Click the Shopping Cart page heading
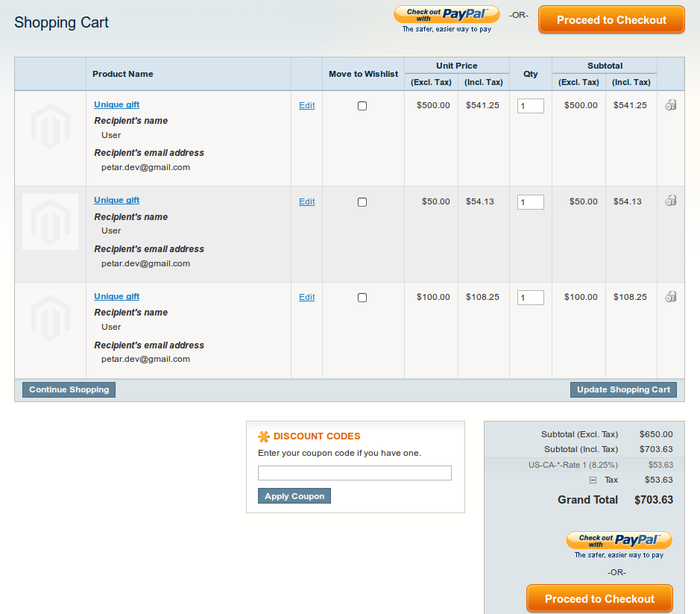The image size is (700, 614). (x=61, y=23)
